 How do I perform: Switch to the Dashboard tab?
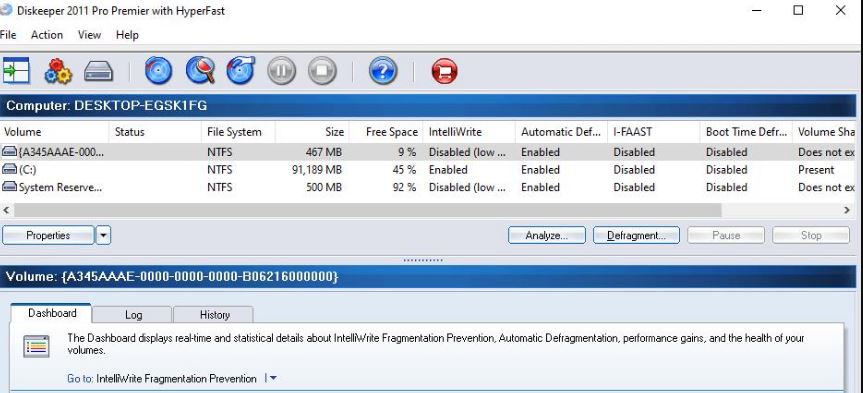point(52,313)
